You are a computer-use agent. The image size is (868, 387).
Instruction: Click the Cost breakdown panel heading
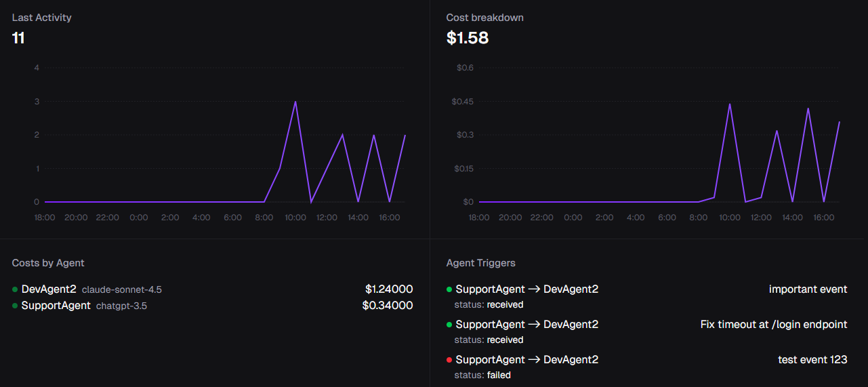tap(484, 18)
